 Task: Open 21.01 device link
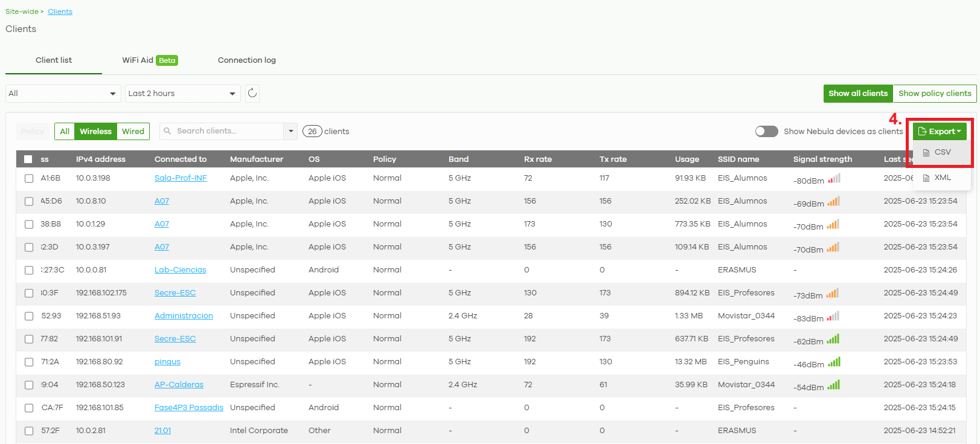(162, 431)
